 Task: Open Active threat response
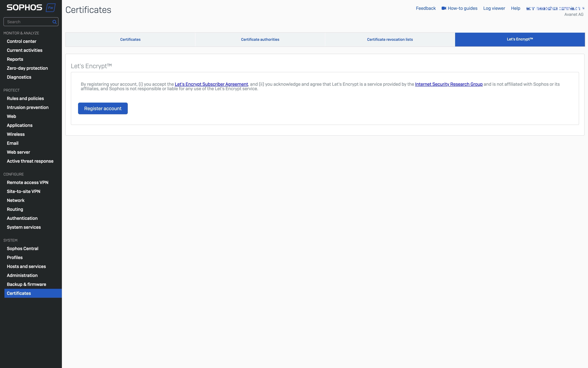coord(30,161)
